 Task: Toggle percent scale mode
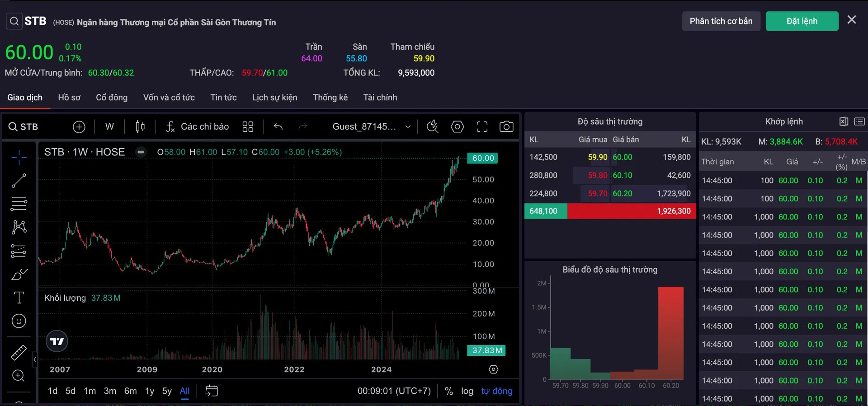449,391
